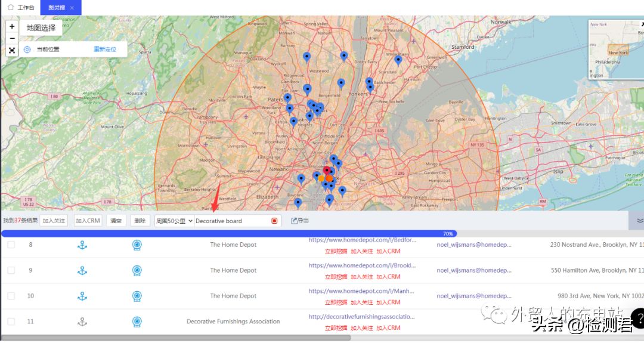
Task: Click 加入CRM in row 9
Action: pos(389,277)
